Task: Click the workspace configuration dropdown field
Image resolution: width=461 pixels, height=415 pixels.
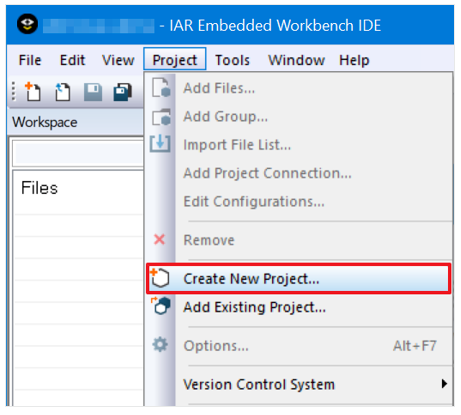Action: click(x=78, y=153)
